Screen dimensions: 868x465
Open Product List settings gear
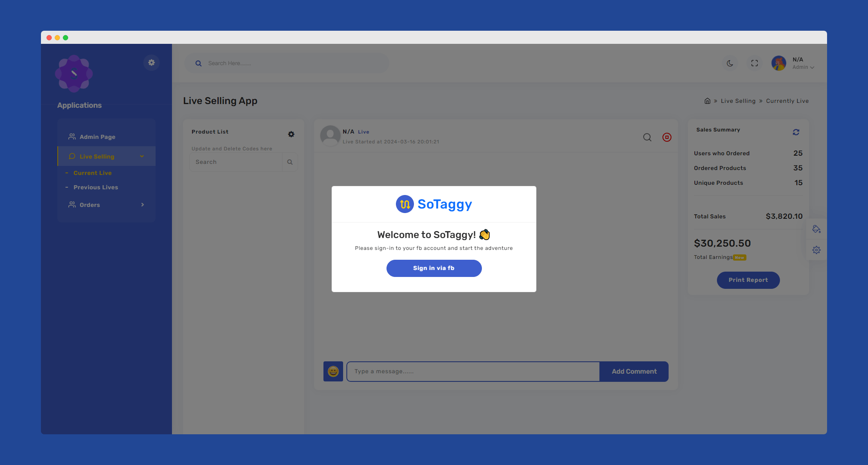(x=291, y=134)
